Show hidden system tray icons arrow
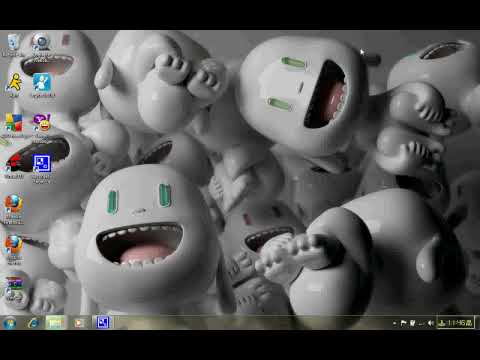This screenshot has height=360, width=480. point(394,323)
